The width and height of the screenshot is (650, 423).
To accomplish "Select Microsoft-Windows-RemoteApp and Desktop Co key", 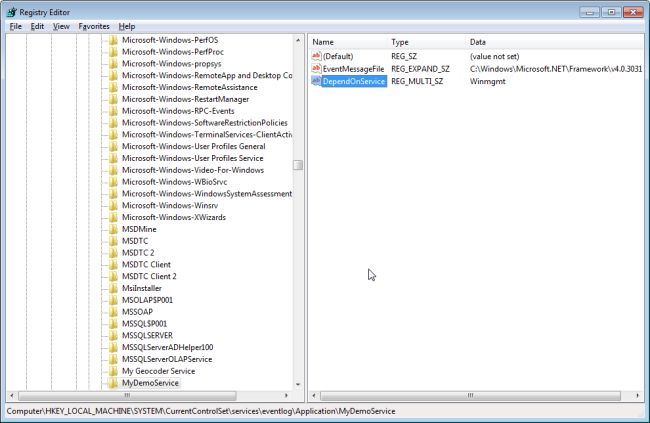I will point(207,75).
